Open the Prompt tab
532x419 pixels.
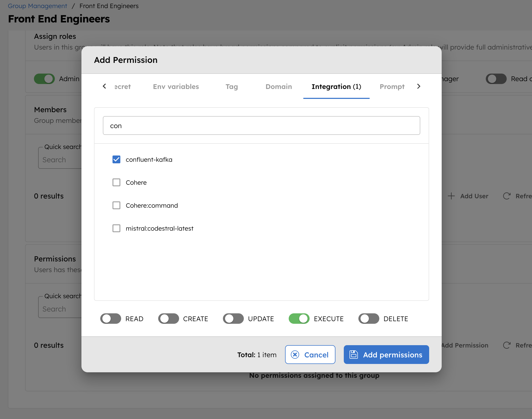click(392, 87)
